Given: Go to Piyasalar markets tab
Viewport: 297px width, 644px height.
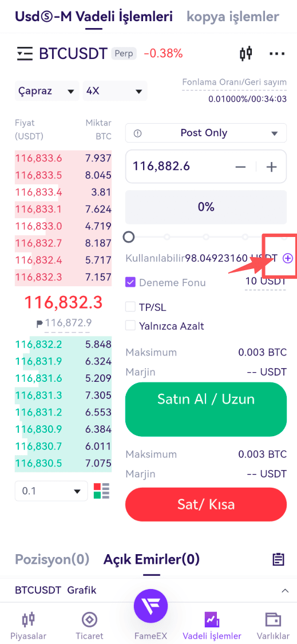Looking at the screenshot, I should (29, 626).
